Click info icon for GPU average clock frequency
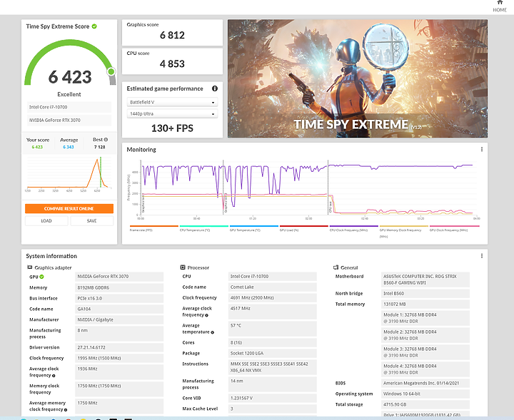Image resolution: width=514 pixels, height=420 pixels. (54, 376)
